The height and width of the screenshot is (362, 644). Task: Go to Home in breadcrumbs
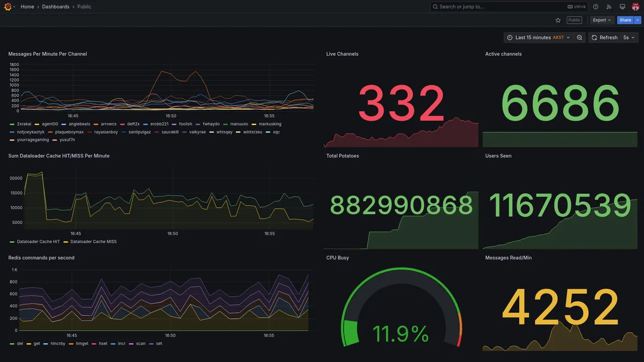coord(27,7)
